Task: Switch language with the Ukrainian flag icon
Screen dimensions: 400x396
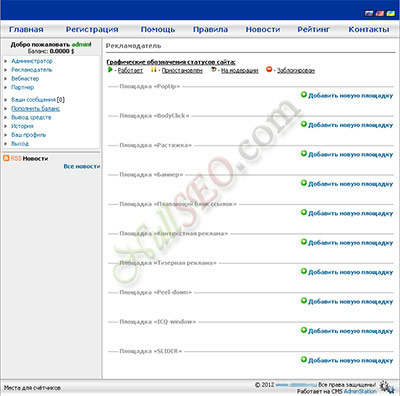Action: (390, 13)
